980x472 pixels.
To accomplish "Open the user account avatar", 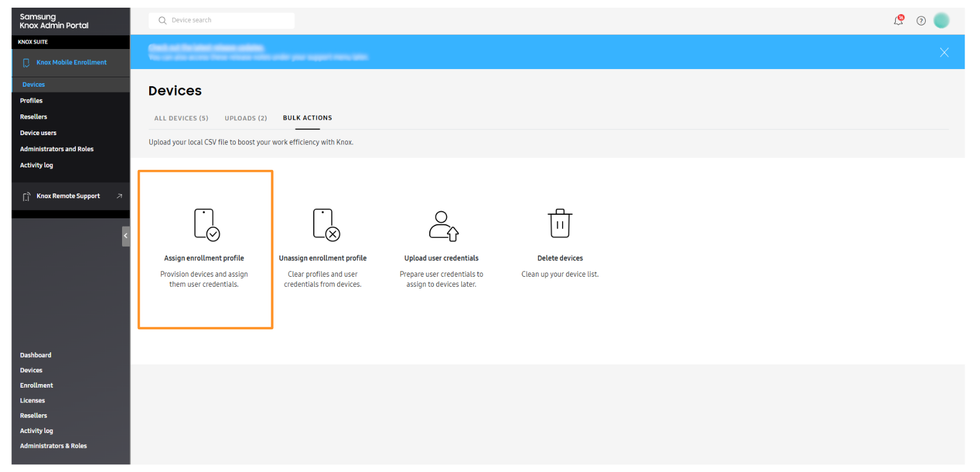I will [x=941, y=21].
